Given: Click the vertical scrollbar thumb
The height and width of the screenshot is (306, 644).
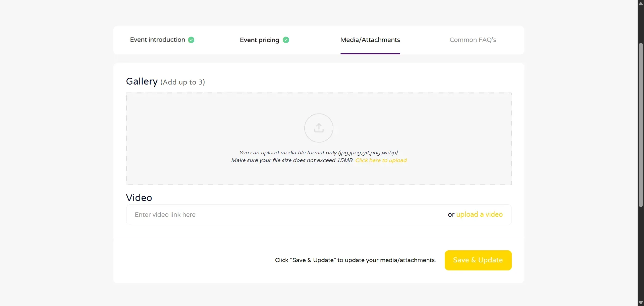Looking at the screenshot, I should (x=641, y=124).
